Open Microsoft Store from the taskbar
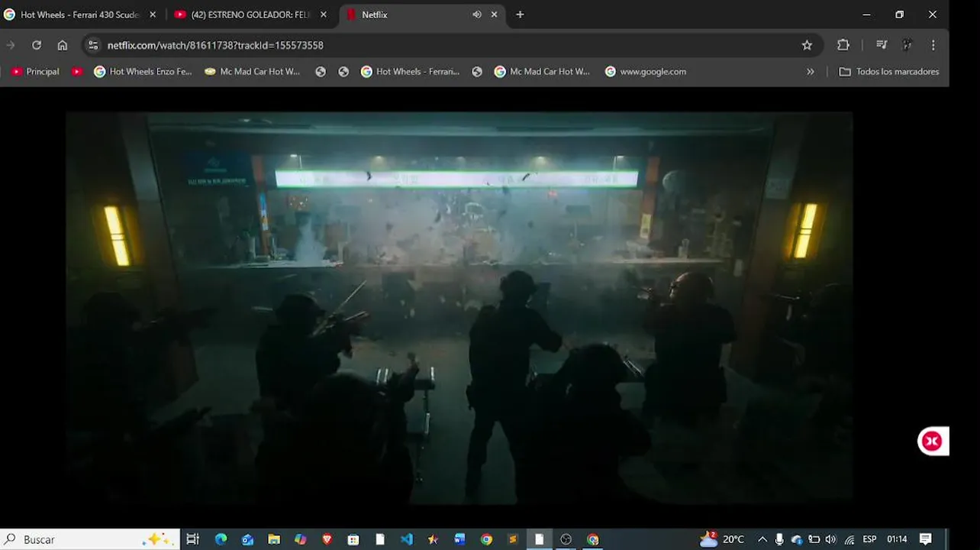980x550 pixels. (x=353, y=539)
